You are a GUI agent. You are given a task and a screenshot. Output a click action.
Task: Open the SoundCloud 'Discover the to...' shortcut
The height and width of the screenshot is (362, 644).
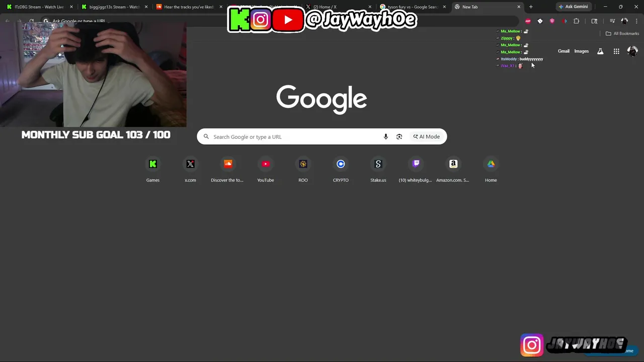click(x=227, y=170)
